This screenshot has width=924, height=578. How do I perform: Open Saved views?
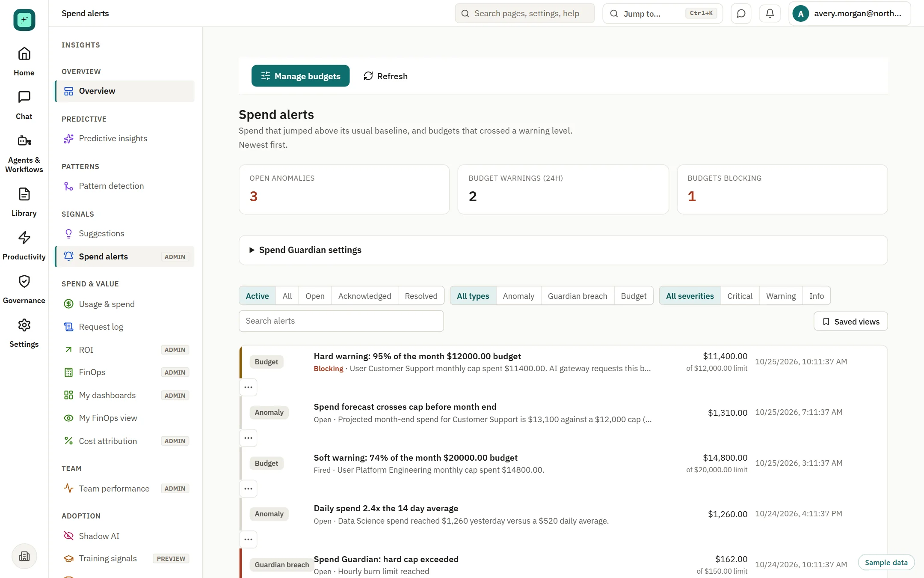[850, 321]
